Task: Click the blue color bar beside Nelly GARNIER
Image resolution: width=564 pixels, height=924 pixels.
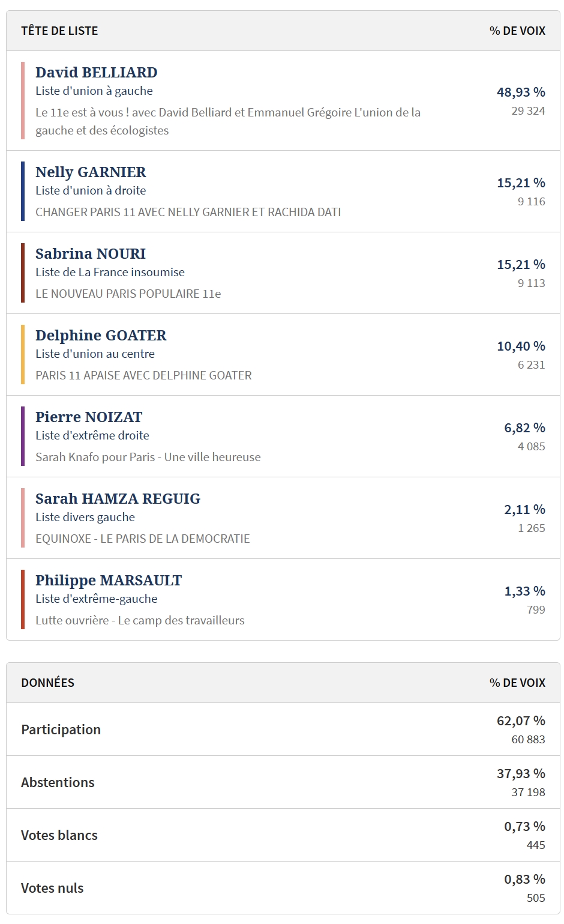Action: 23,191
